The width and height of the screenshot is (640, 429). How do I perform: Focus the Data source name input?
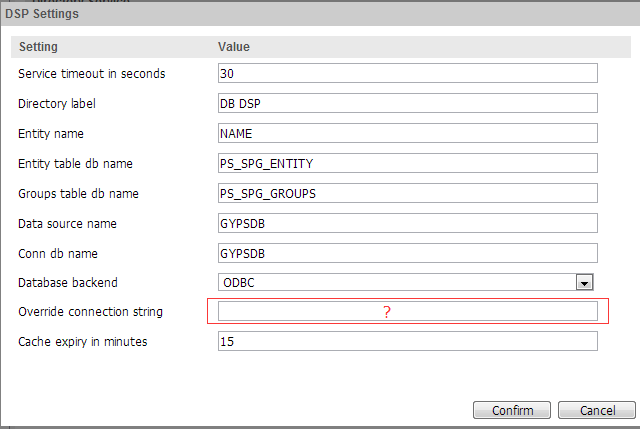[407, 223]
